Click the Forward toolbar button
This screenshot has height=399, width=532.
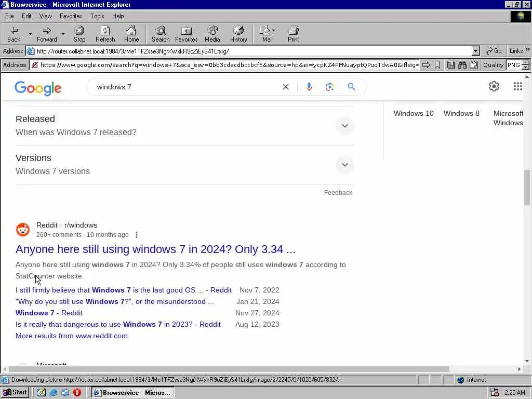[x=47, y=34]
